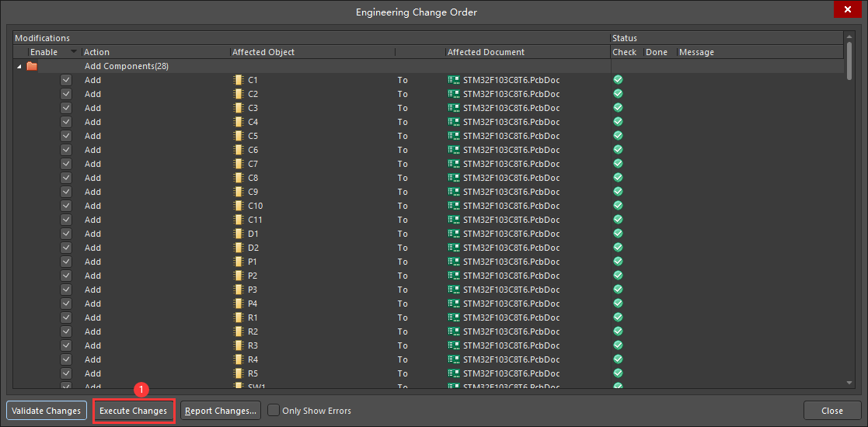Screen dimensions: 868x427
Task: Click the component icon for R1
Action: point(239,318)
